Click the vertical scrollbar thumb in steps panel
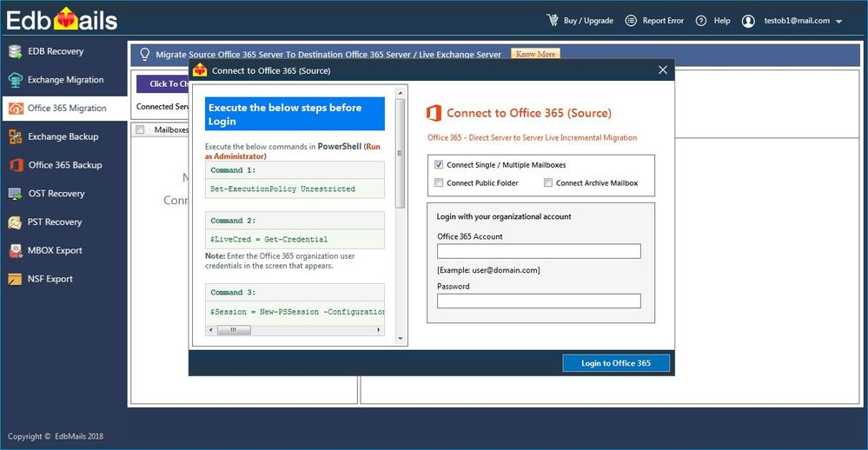The width and height of the screenshot is (868, 450). [401, 153]
